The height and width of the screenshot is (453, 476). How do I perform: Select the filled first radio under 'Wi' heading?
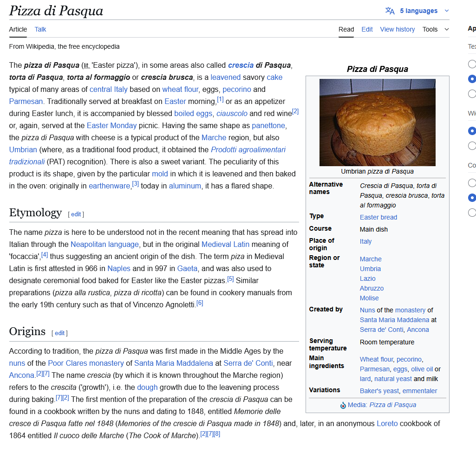pos(472,131)
